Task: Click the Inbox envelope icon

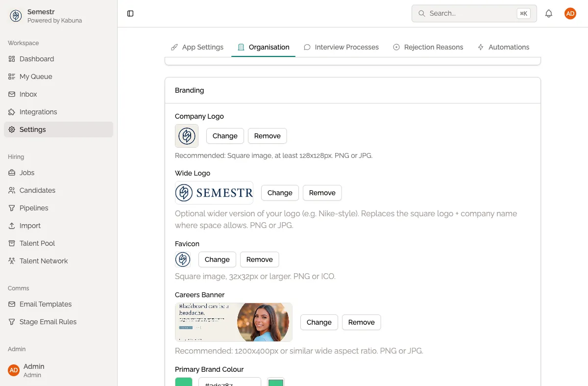Action: 12,94
